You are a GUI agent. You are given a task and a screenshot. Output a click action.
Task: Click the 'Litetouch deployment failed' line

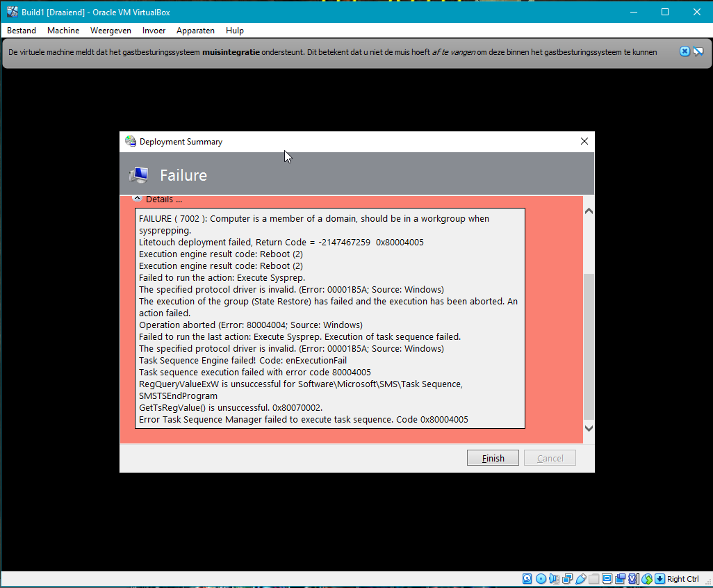pyautogui.click(x=281, y=243)
